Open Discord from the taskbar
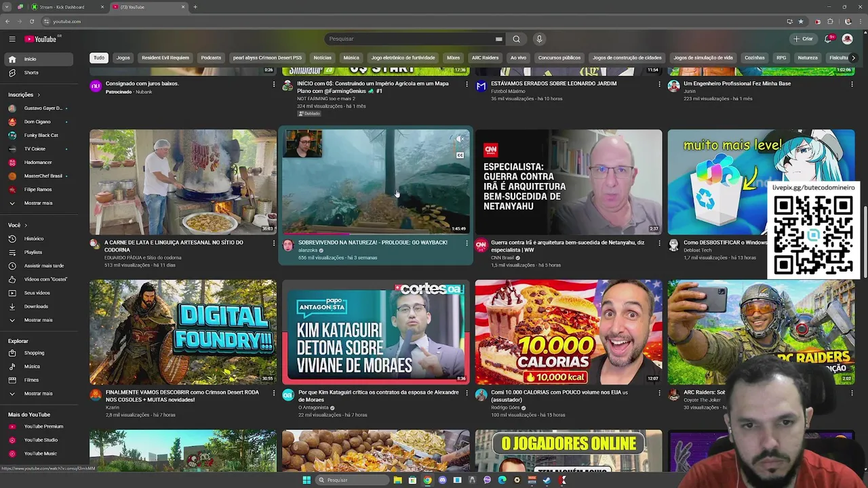868x488 pixels. click(x=442, y=480)
